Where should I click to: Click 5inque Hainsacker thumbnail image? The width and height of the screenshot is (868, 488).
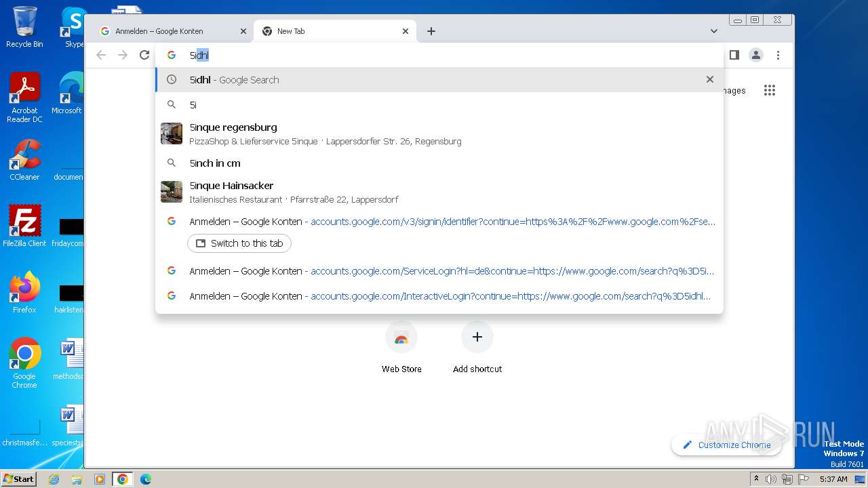[172, 192]
